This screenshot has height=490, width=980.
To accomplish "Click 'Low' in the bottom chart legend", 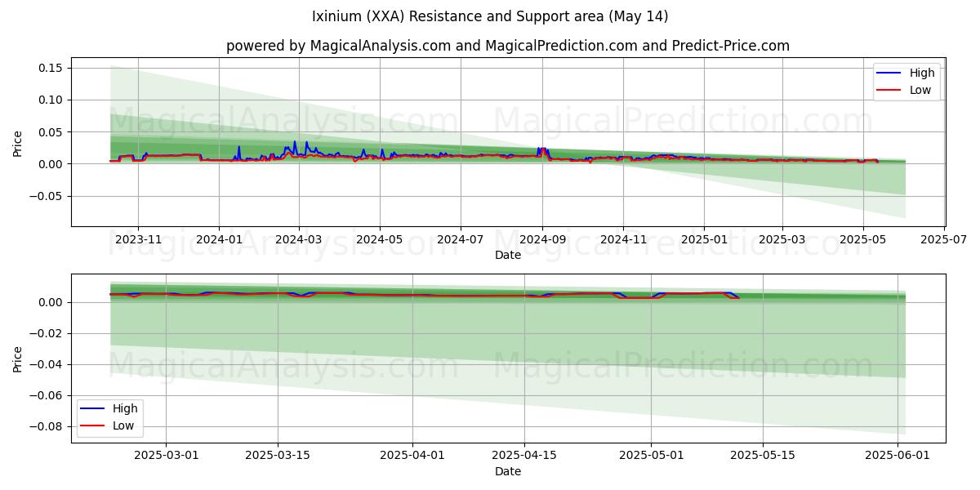I will pos(123,425).
